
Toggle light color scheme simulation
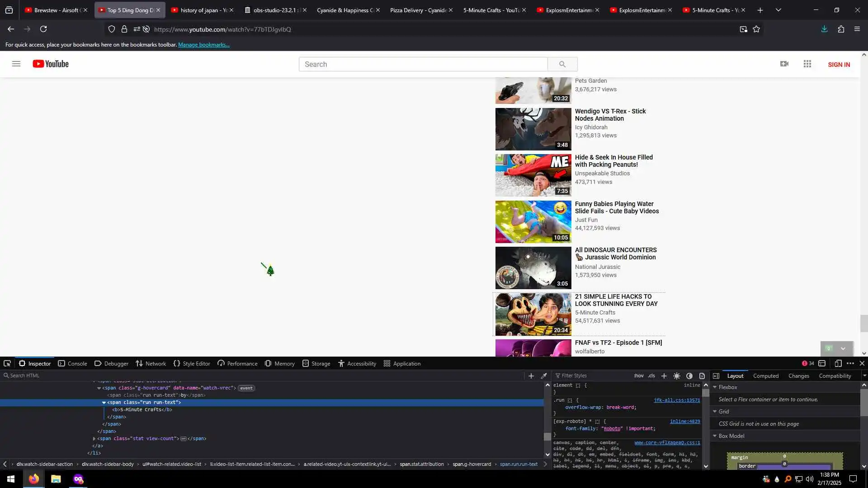point(677,375)
